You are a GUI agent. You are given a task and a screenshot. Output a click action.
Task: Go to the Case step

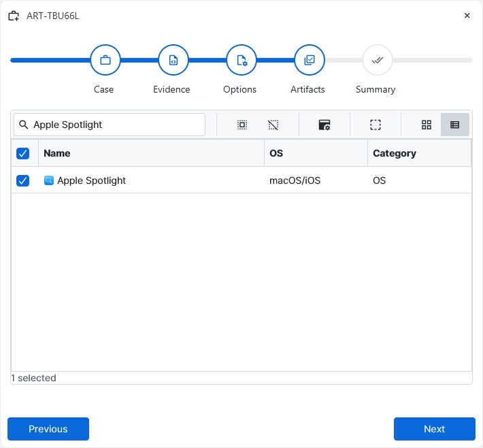[x=105, y=61]
